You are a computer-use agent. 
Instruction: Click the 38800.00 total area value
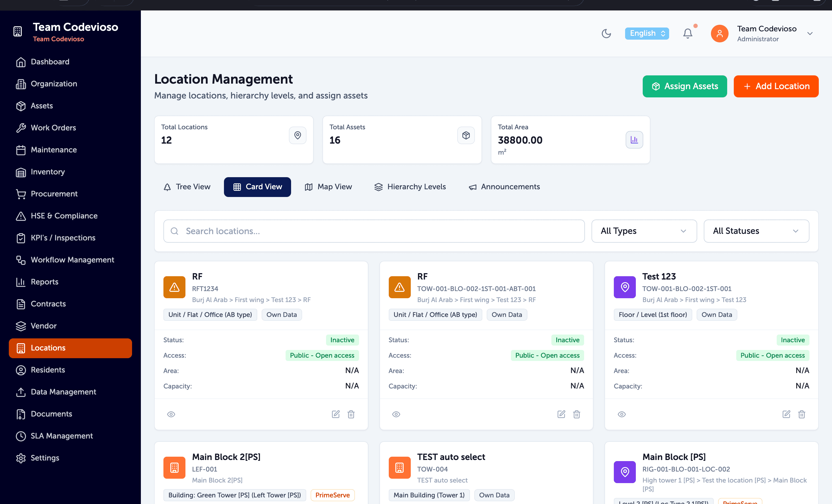point(520,140)
